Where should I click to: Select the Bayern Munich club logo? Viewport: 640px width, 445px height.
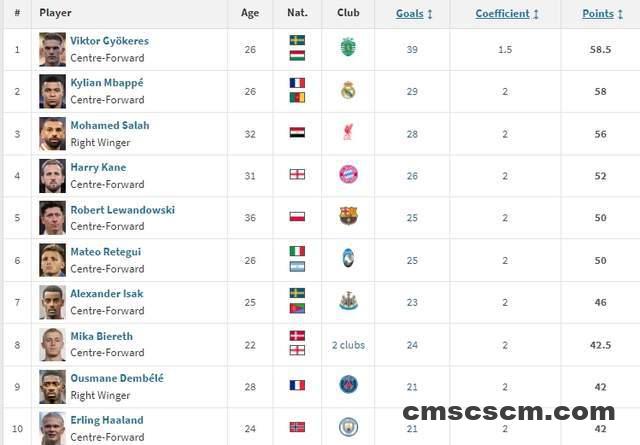pyautogui.click(x=349, y=174)
